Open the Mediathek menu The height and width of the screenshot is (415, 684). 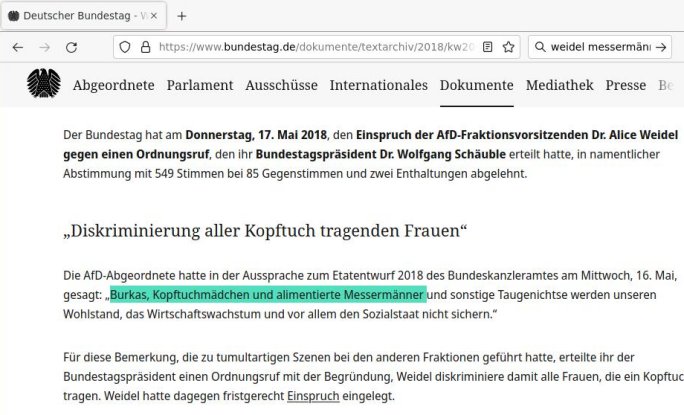[x=560, y=85]
